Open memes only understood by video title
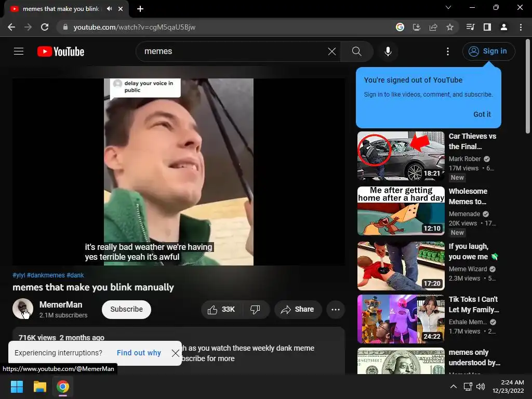This screenshot has width=532, height=399. tap(474, 357)
